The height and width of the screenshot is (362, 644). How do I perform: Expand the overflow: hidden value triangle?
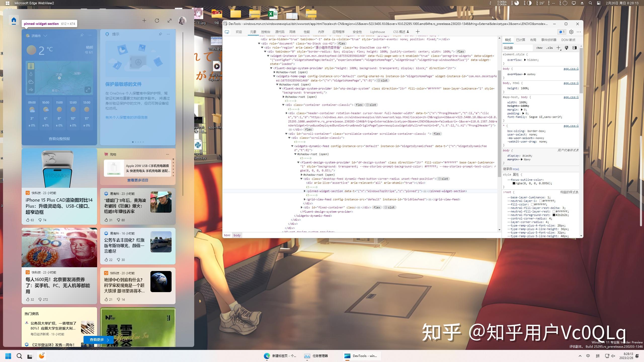525,60
